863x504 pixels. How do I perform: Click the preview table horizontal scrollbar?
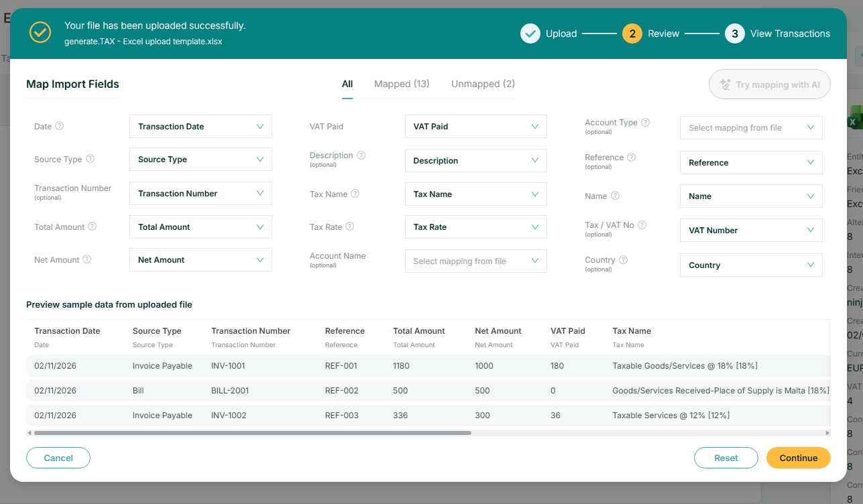[252, 433]
